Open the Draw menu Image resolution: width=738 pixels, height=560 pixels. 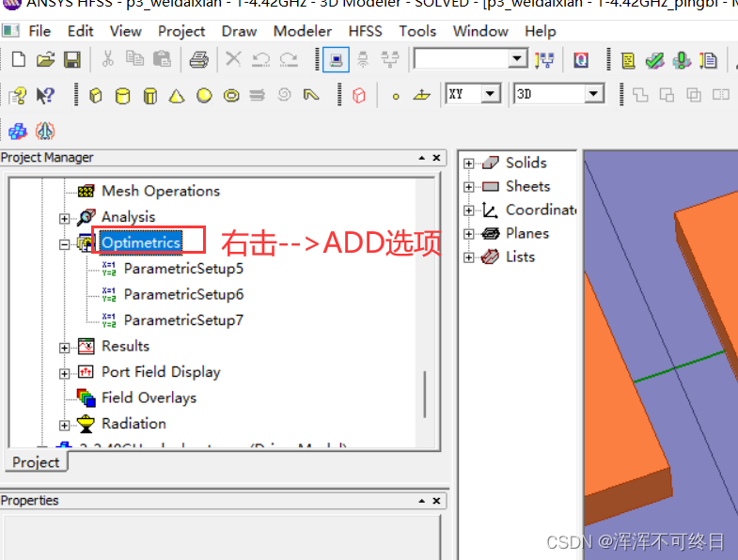coord(239,31)
